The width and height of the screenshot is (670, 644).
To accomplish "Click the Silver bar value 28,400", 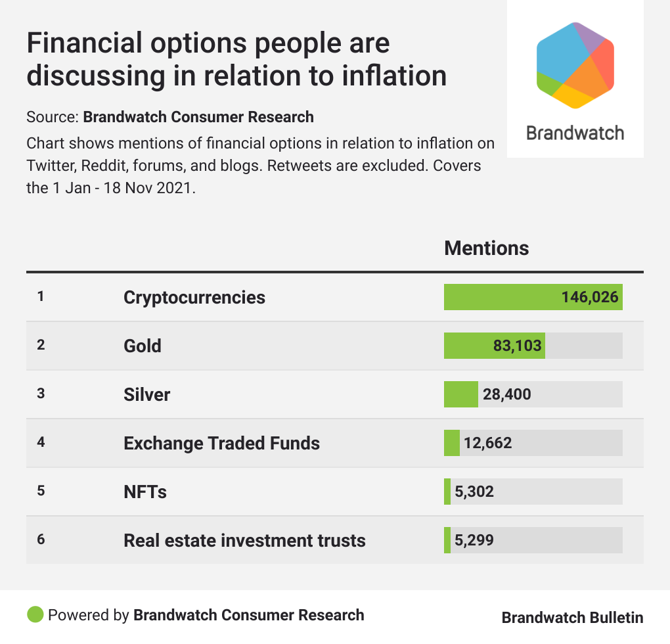I will pyautogui.click(x=506, y=394).
